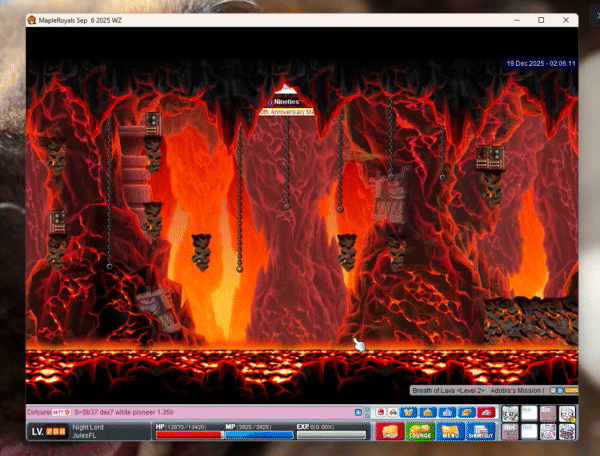Click the 'Breath of Lava <Level 2>' map name
600x456 pixels.
pos(448,391)
